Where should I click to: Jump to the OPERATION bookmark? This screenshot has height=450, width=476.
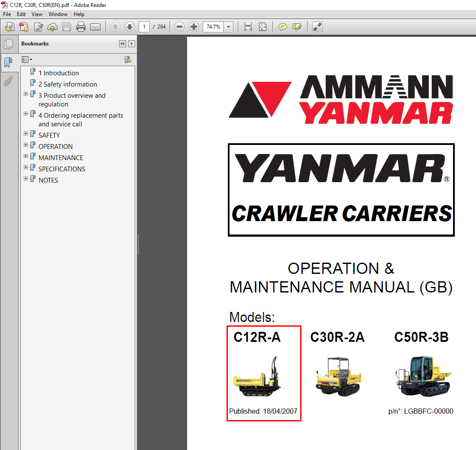(x=55, y=146)
